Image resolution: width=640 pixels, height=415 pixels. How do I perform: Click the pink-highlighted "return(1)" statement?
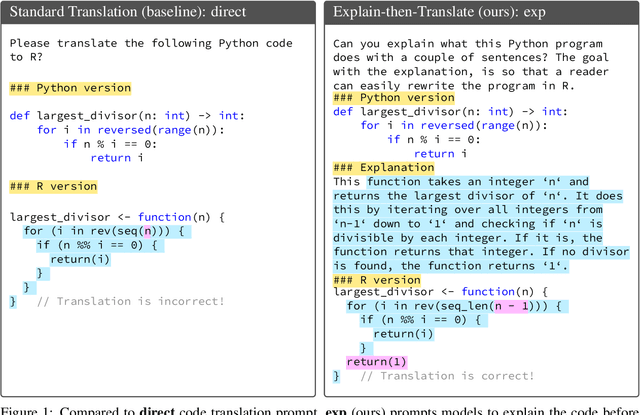tap(378, 361)
